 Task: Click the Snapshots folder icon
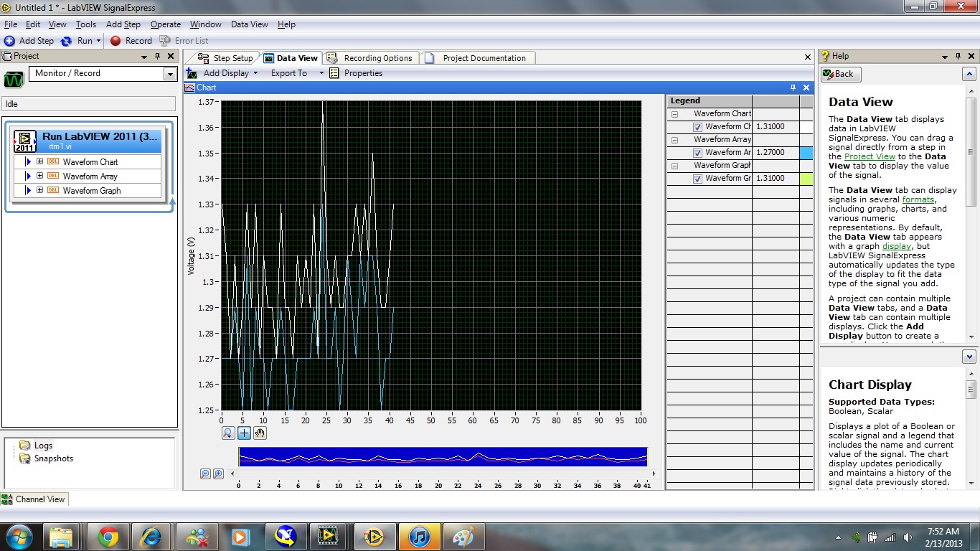click(x=25, y=458)
